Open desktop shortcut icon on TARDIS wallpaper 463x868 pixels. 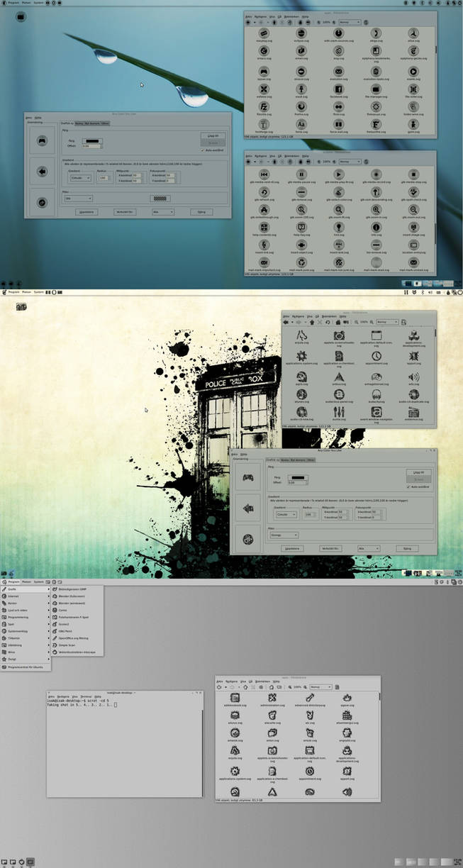pyautogui.click(x=21, y=306)
